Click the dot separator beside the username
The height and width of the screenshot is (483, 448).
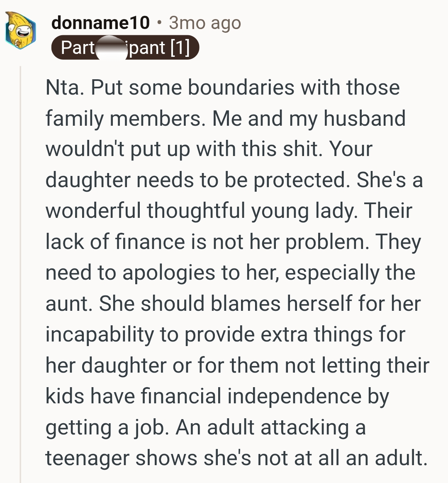point(159,23)
